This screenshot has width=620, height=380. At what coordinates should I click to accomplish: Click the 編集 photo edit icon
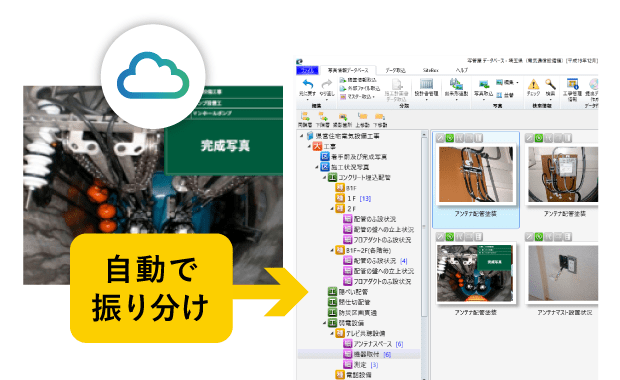[x=499, y=82]
